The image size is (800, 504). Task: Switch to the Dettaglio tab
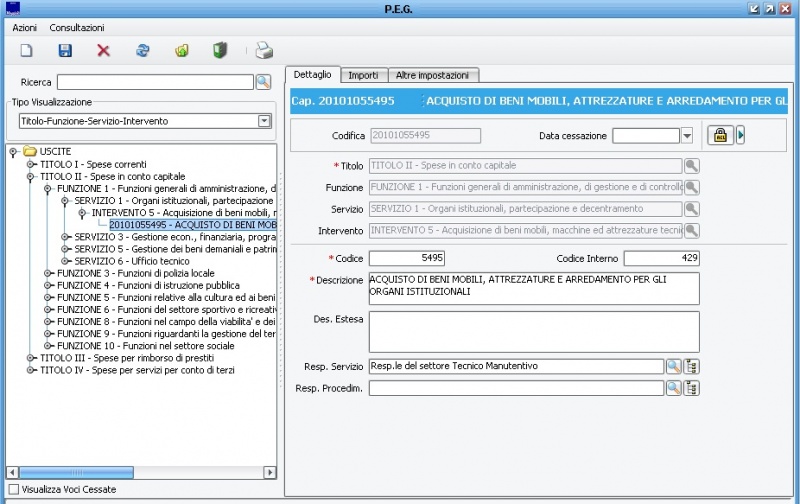pyautogui.click(x=312, y=74)
